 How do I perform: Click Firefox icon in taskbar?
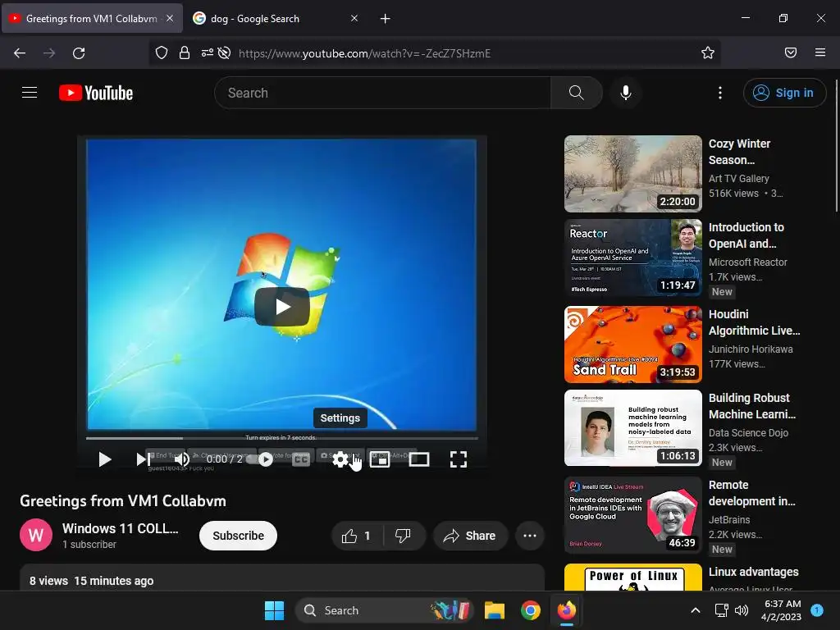(566, 610)
